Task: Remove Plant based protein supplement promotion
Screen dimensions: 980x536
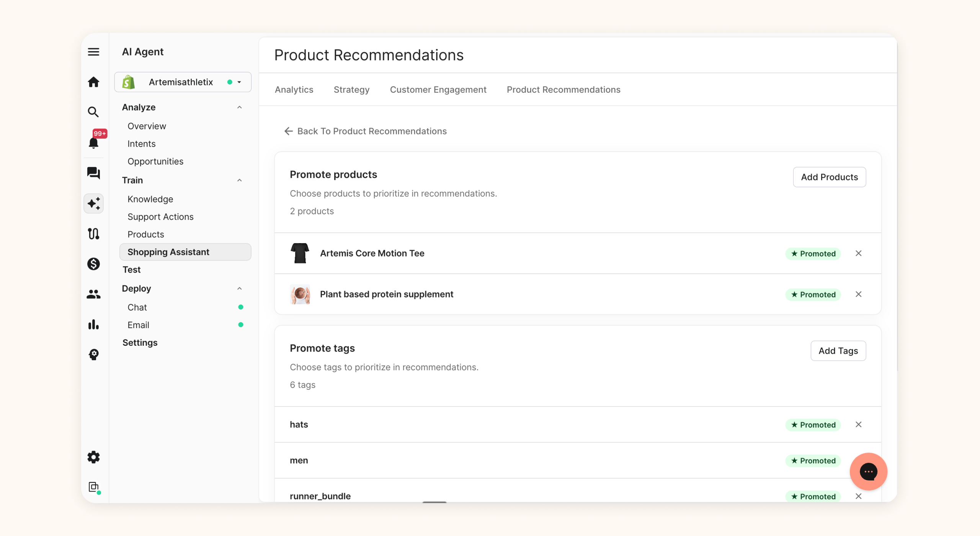Action: tap(858, 294)
